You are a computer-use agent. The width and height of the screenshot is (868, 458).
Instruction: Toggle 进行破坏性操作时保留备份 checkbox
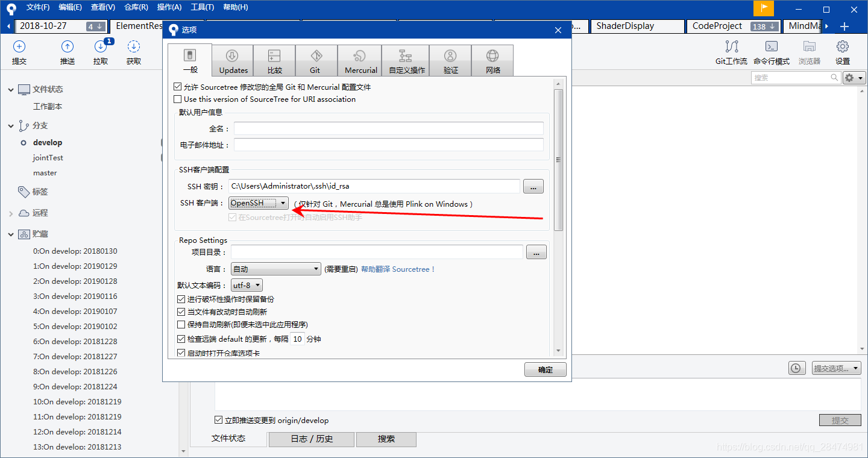(x=181, y=299)
